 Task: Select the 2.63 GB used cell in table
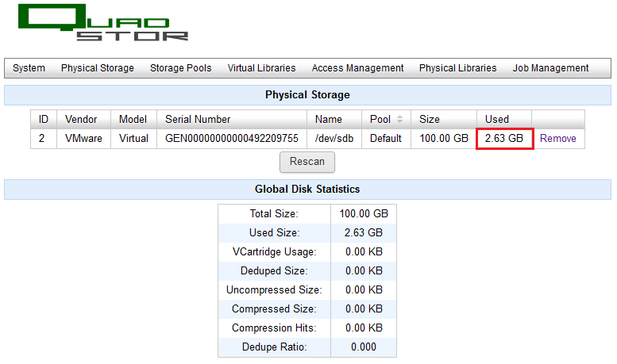click(504, 138)
